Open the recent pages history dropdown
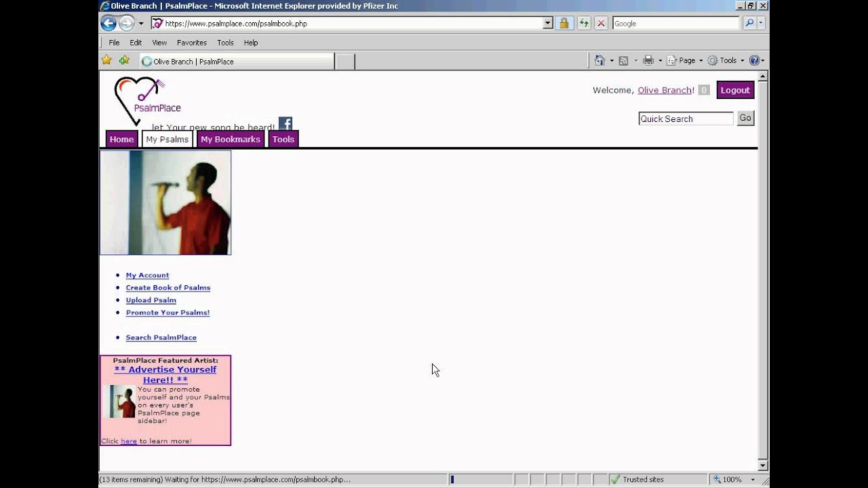The image size is (868, 488). (141, 23)
